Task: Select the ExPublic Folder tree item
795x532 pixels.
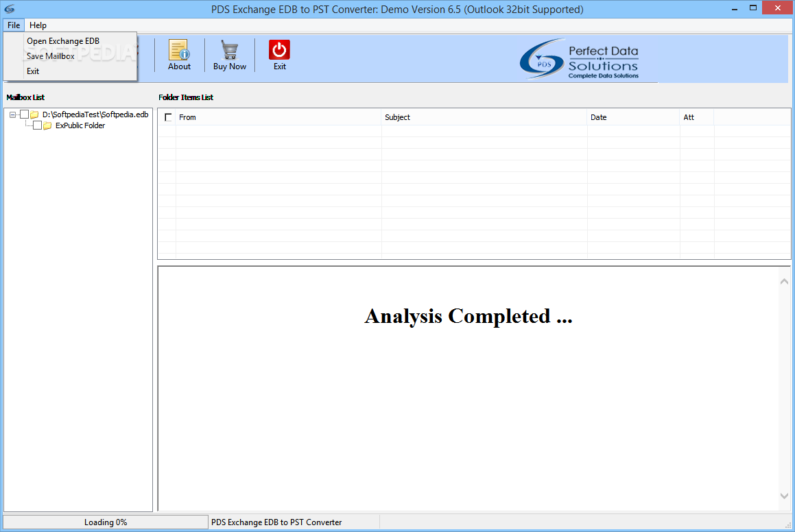Action: tap(80, 125)
